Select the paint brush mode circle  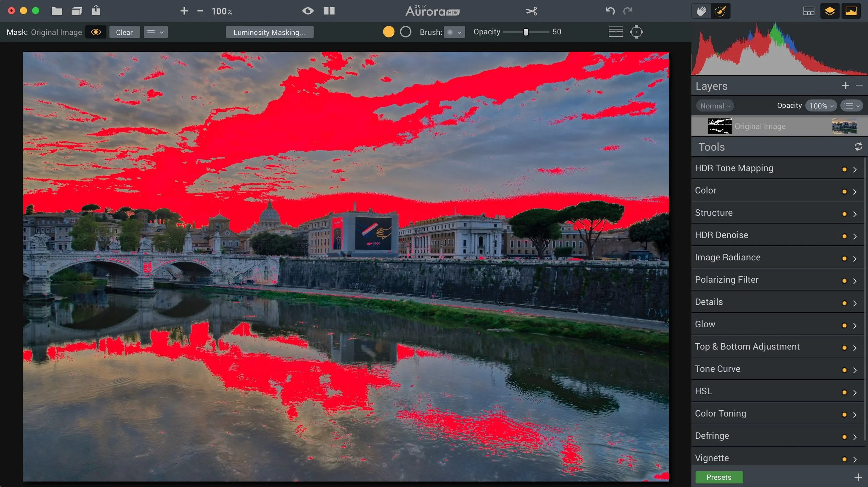(x=389, y=32)
